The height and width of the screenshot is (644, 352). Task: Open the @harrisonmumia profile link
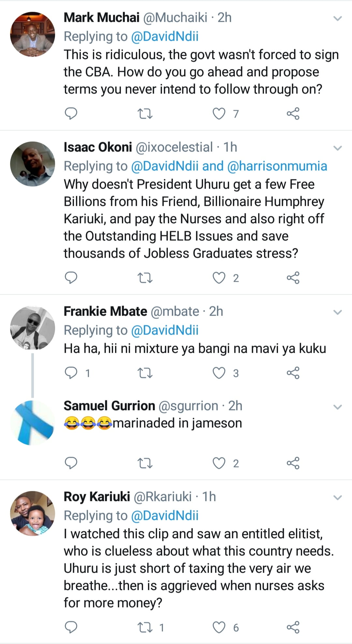click(277, 166)
